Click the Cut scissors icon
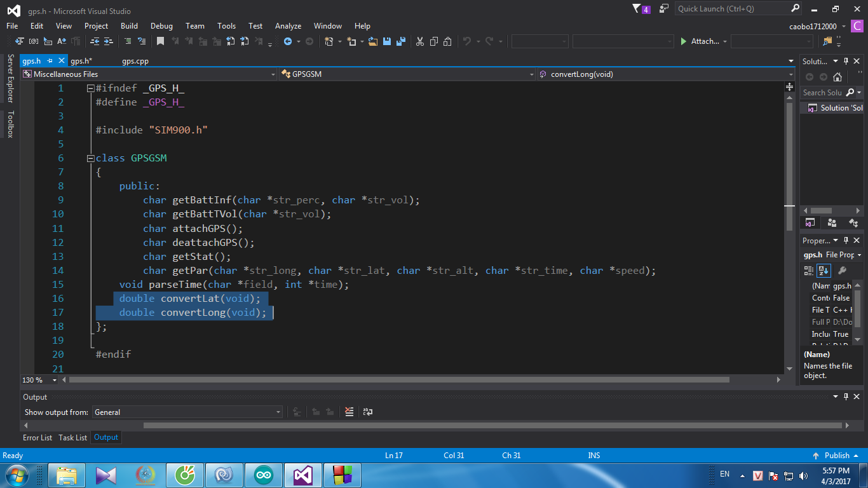The image size is (868, 488). coord(419,41)
